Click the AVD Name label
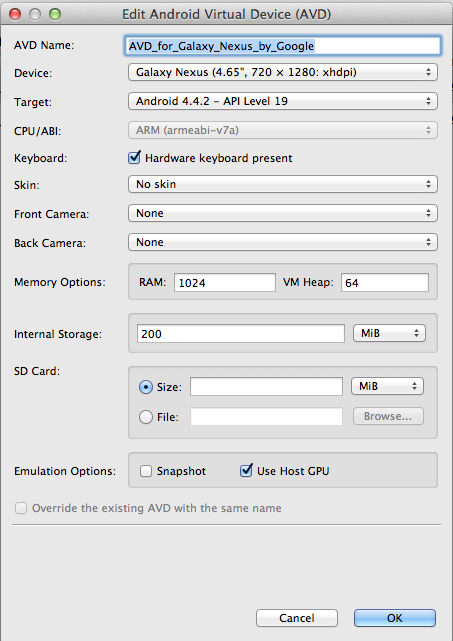Viewport: 453px width, 641px height. [x=44, y=45]
